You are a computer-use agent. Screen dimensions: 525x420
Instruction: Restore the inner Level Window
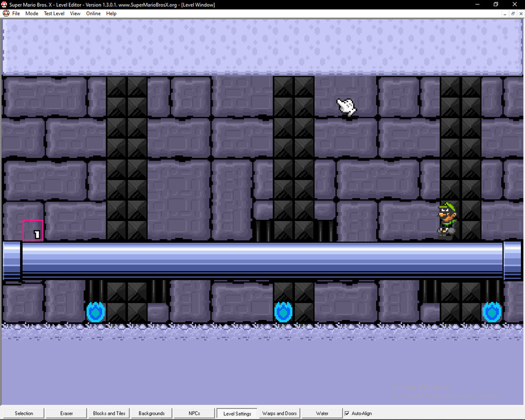click(512, 14)
